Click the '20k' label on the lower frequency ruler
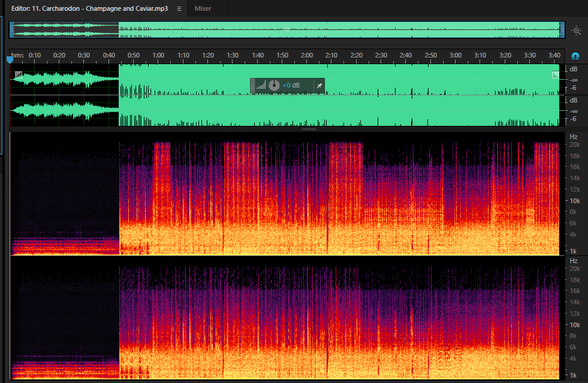588x383 pixels. 575,269
